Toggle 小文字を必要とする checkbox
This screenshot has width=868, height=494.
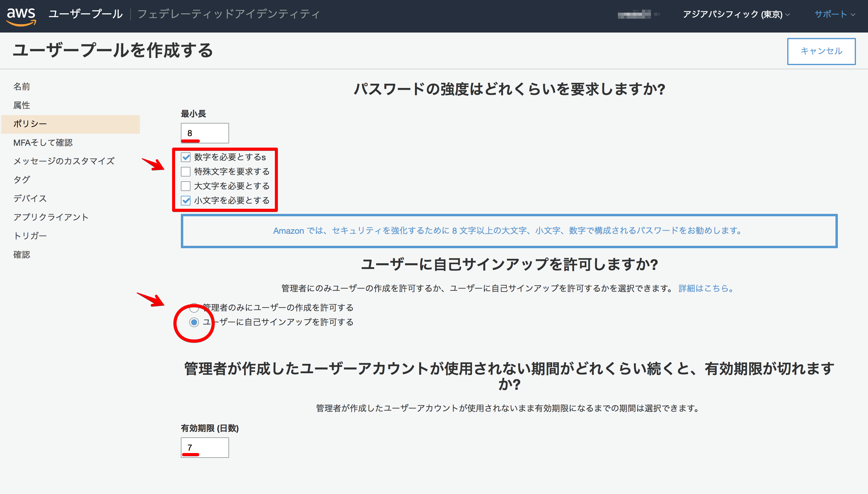coord(186,201)
